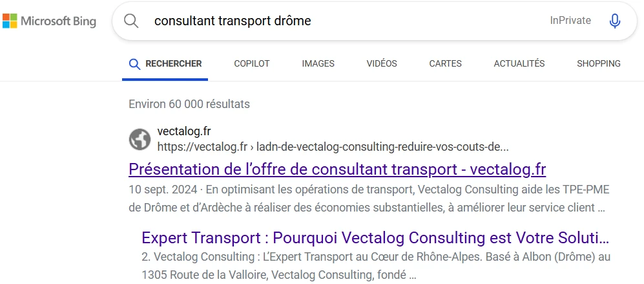
Task: Select the RECHERCHER tab
Action: (165, 63)
